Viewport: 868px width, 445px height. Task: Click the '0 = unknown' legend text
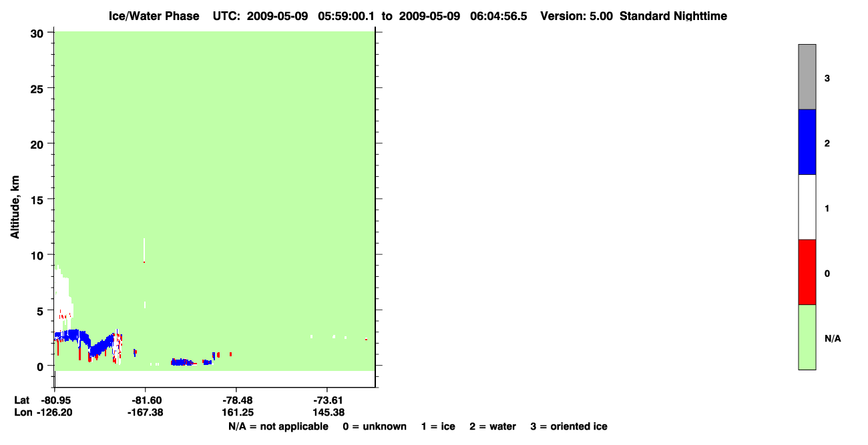pyautogui.click(x=375, y=426)
